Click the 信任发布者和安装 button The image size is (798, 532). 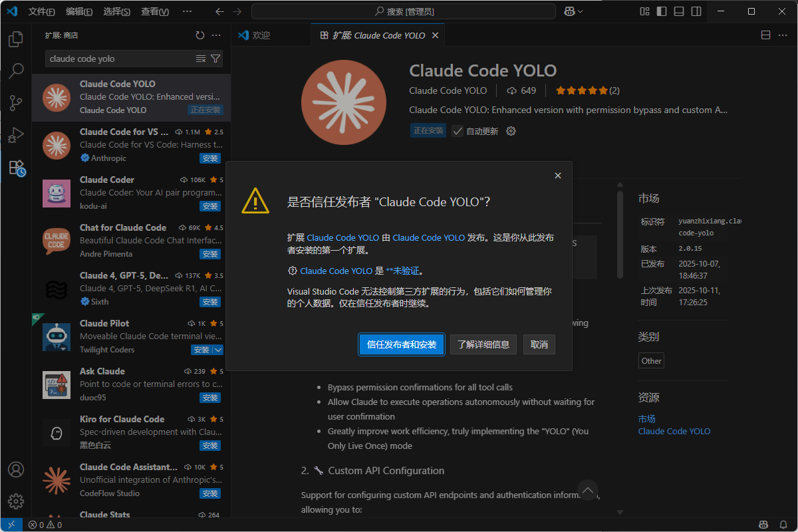(402, 344)
